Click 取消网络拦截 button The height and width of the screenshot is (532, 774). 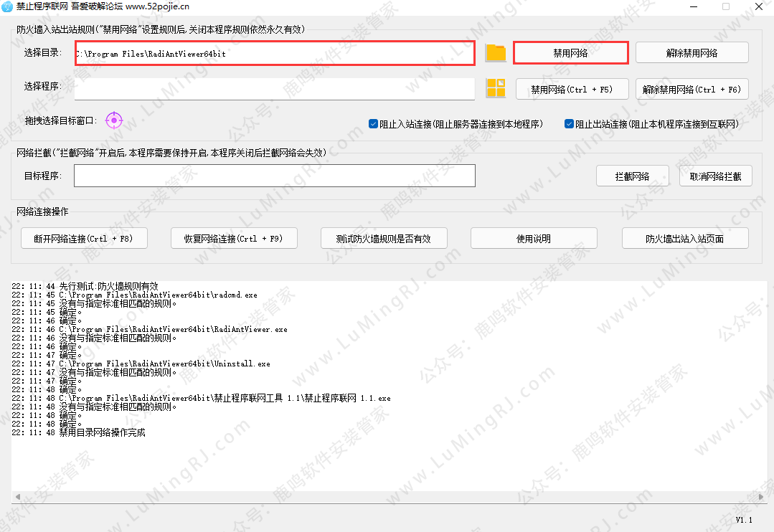pos(715,176)
